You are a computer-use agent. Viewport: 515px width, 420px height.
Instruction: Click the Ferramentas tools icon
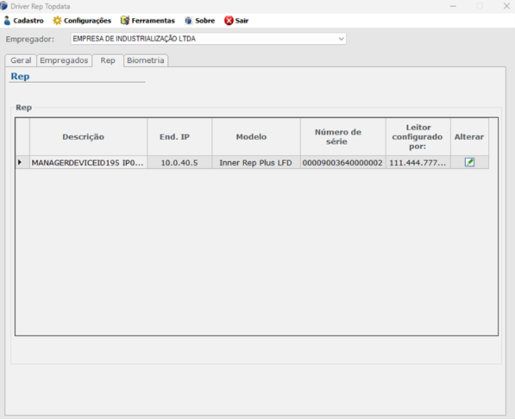pyautogui.click(x=125, y=21)
